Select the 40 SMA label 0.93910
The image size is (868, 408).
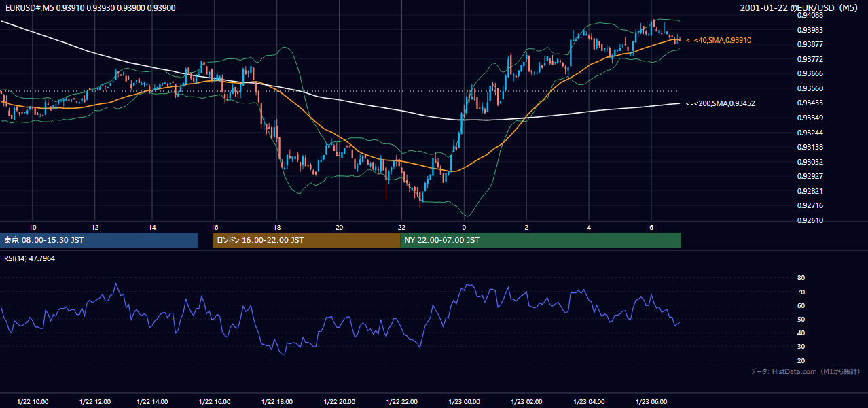click(719, 41)
